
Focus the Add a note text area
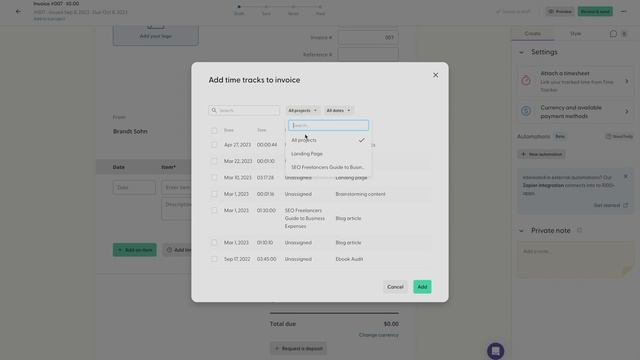point(576,260)
